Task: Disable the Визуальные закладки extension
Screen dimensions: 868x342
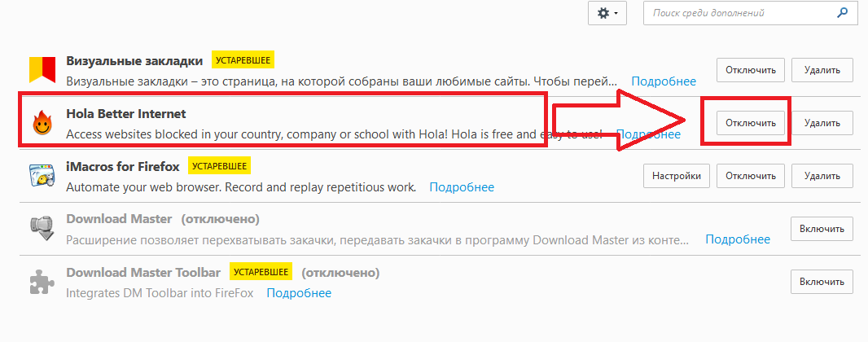Action: pyautogui.click(x=751, y=70)
